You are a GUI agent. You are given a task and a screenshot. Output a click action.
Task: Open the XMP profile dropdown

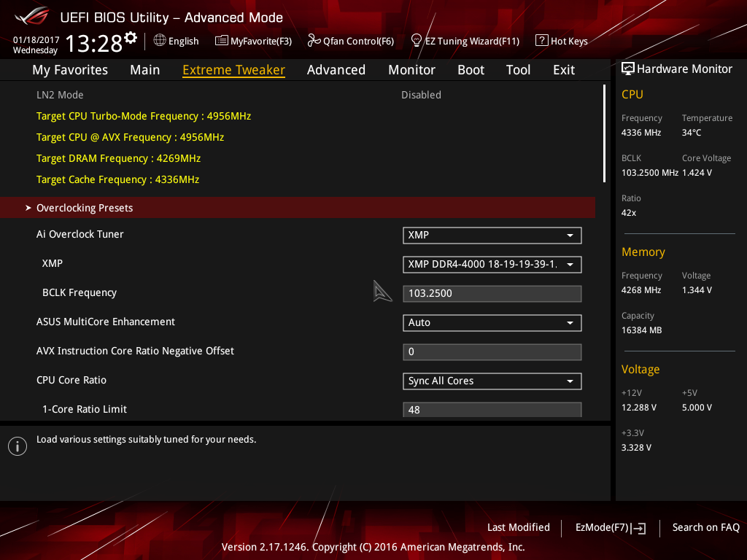[x=492, y=264]
